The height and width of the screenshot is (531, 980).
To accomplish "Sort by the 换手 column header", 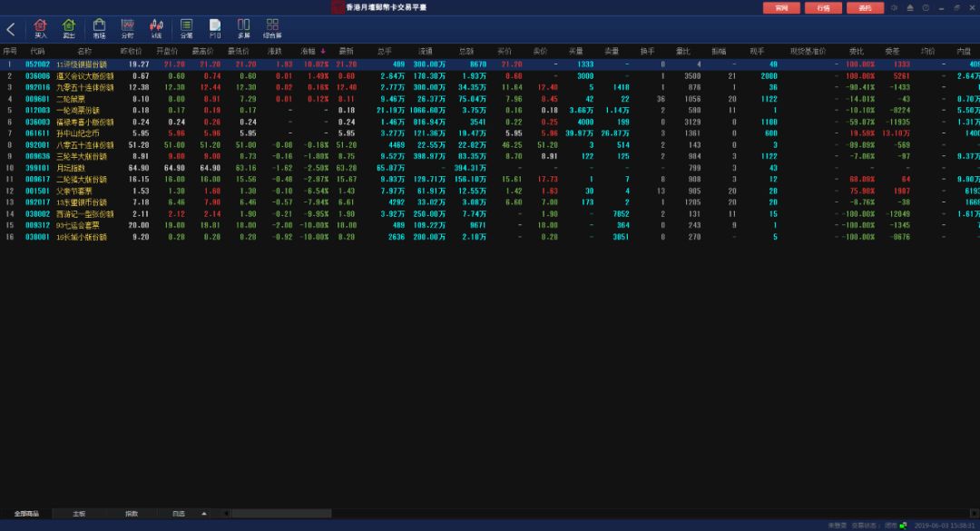I will (648, 52).
